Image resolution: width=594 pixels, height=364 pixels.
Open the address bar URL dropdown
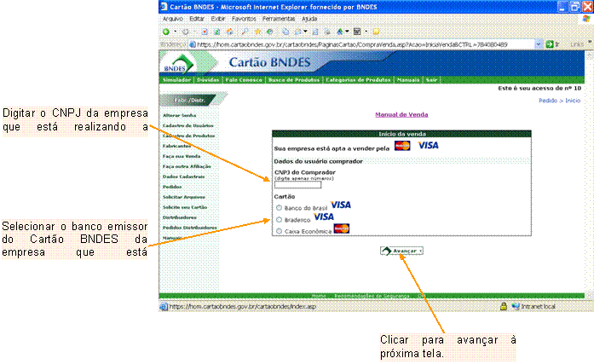pyautogui.click(x=539, y=44)
